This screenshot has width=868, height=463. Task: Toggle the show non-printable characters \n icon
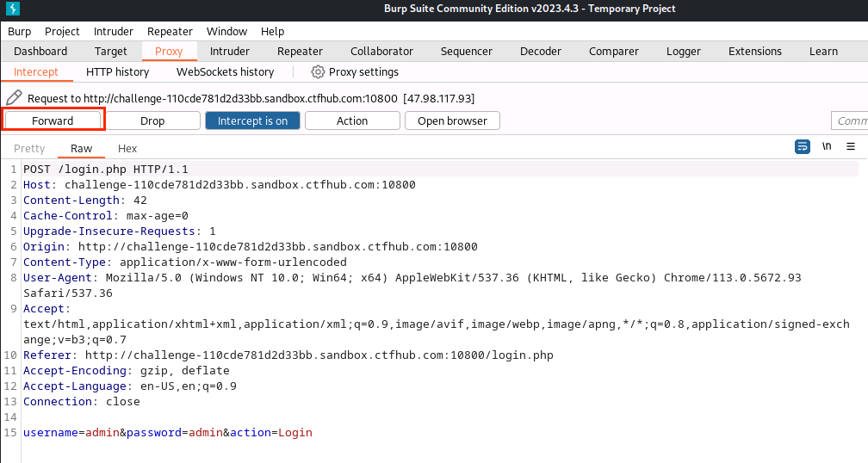(x=827, y=146)
